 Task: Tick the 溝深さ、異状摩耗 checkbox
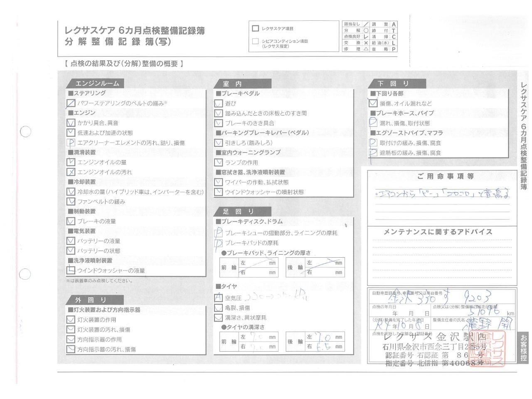[219, 318]
